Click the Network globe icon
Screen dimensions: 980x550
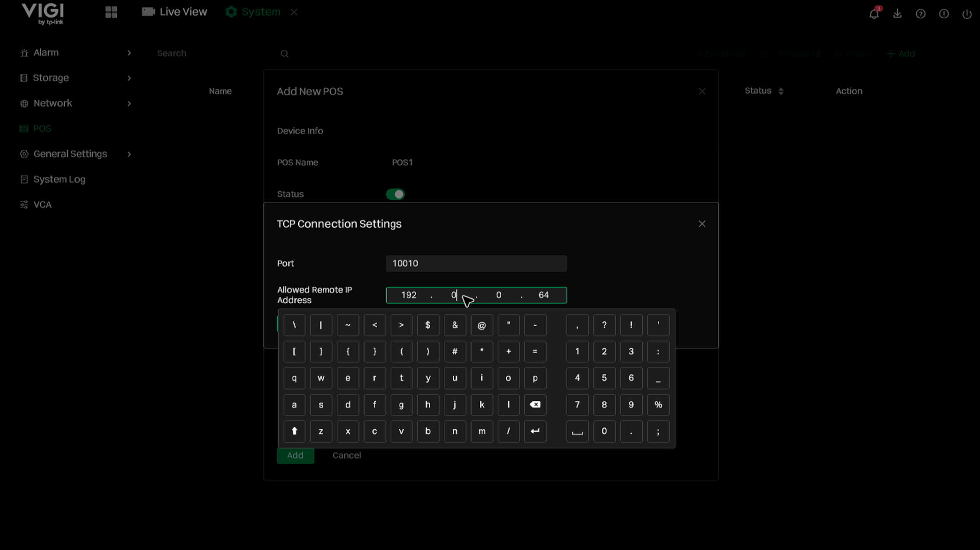coord(24,103)
